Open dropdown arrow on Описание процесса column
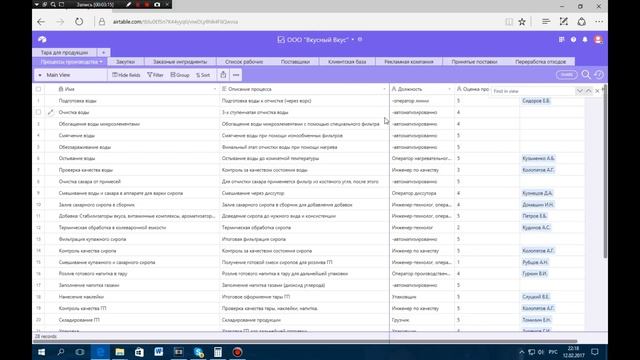The width and height of the screenshot is (640, 360). tap(384, 89)
